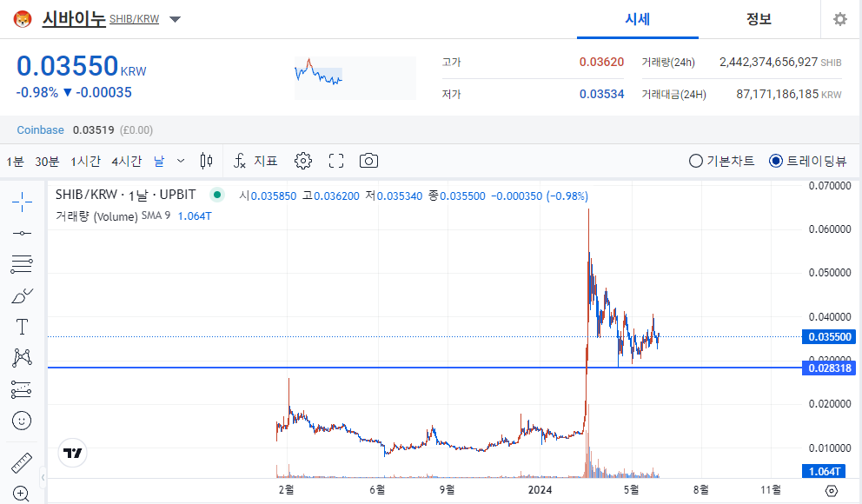
Task: Select the forecast and measurement tool
Action: (22, 389)
